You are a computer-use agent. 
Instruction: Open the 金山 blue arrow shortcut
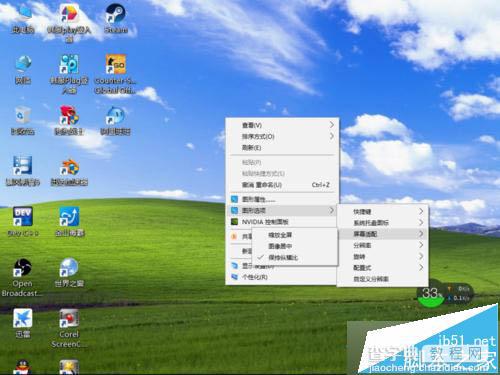coord(69,221)
